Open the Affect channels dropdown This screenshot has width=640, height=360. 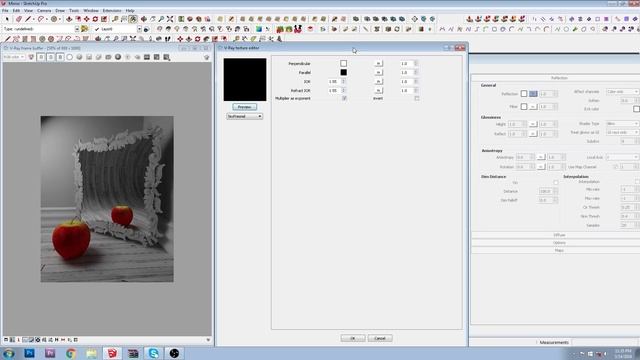point(622,91)
